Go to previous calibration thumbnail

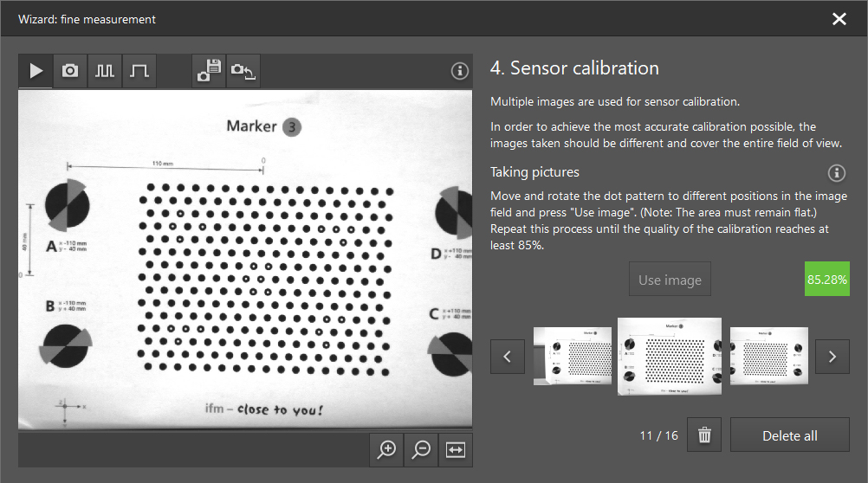[x=508, y=356]
